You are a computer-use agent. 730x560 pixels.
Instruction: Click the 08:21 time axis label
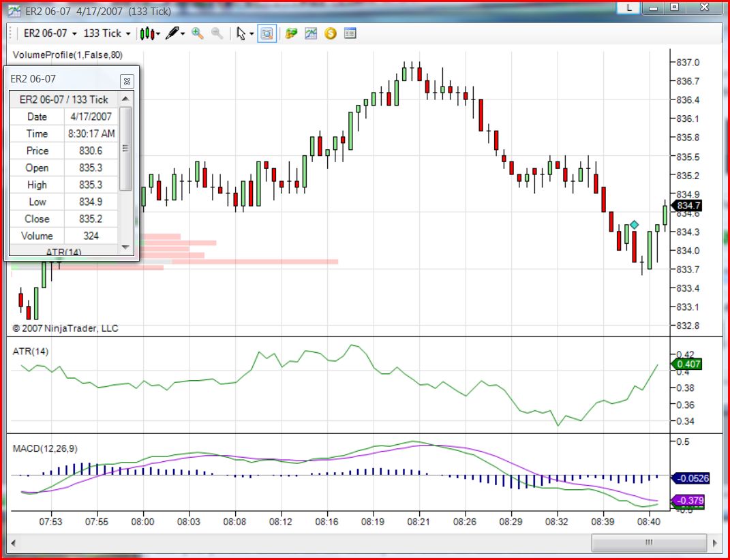coord(419,522)
